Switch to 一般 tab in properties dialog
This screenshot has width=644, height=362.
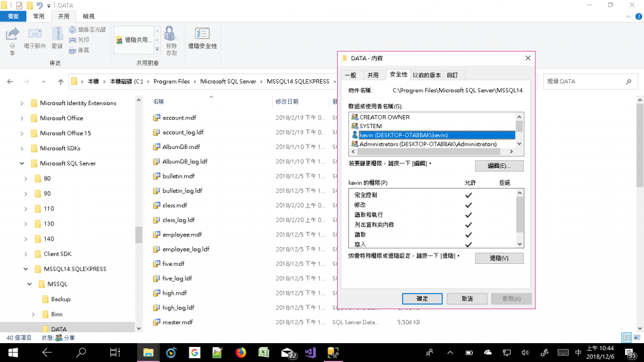tap(350, 75)
